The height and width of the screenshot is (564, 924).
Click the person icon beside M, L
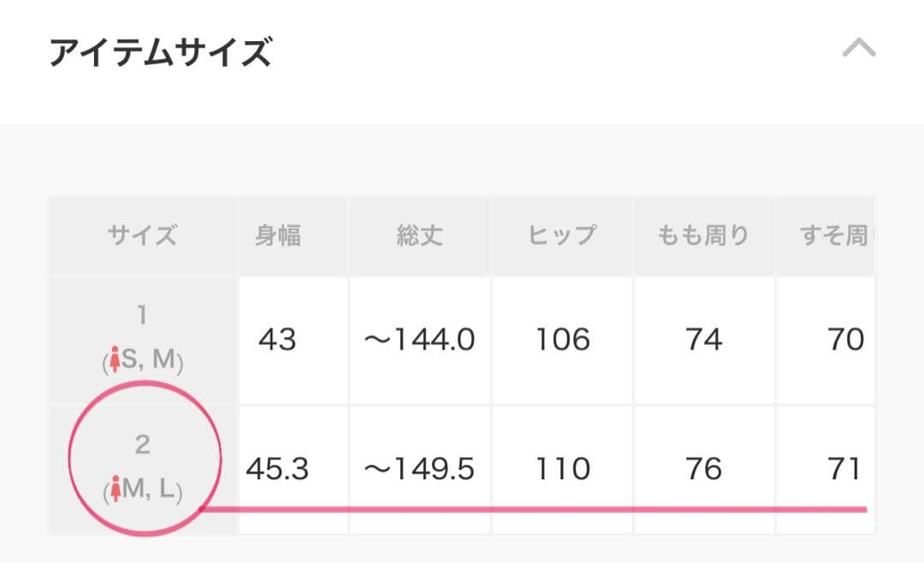pyautogui.click(x=115, y=492)
